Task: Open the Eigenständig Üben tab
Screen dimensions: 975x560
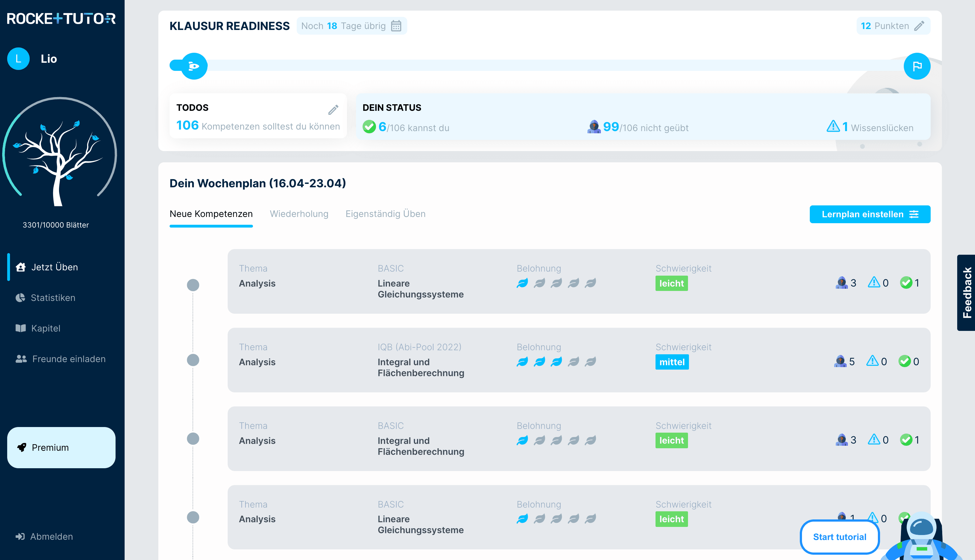Action: 385,214
